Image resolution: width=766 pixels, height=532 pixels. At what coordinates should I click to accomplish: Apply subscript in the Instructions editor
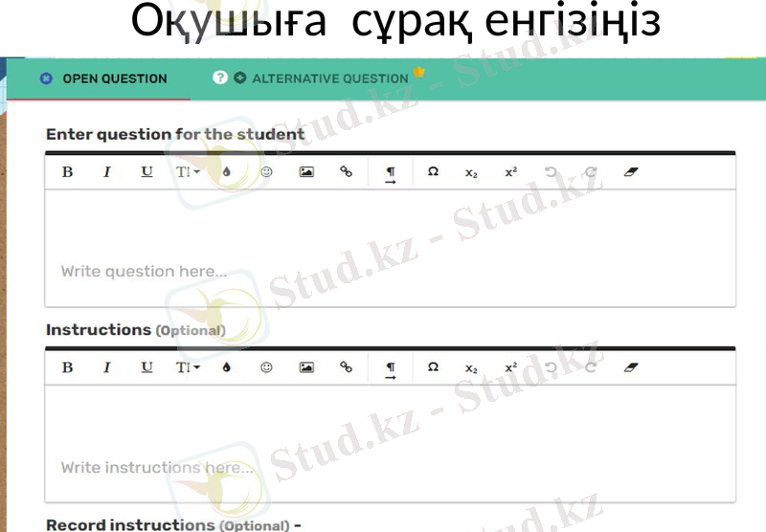coord(471,368)
